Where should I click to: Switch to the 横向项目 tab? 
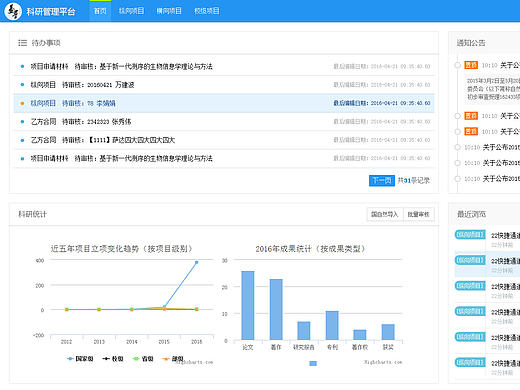[x=169, y=11]
